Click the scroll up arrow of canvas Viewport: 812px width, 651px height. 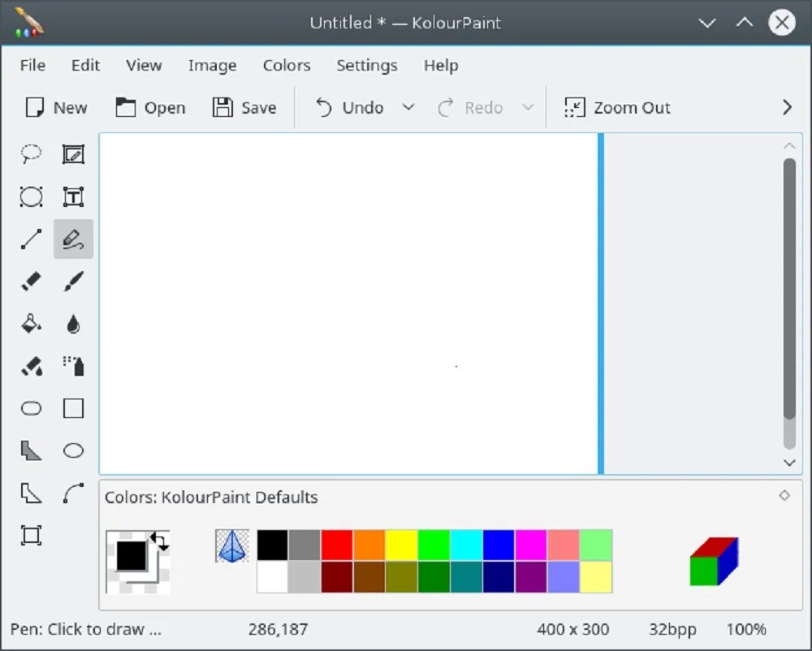789,146
